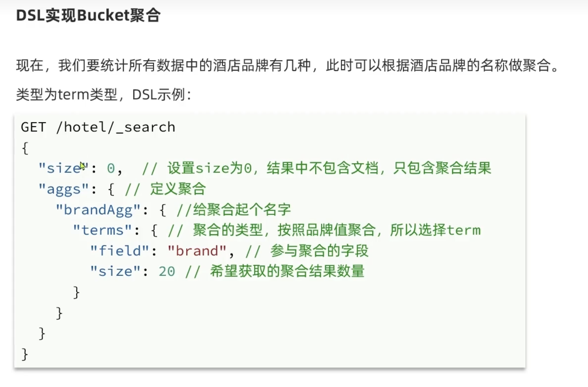Screen dimensions: 588x387
Task: Click the comment "给聚合起个名字"
Action: (x=233, y=210)
